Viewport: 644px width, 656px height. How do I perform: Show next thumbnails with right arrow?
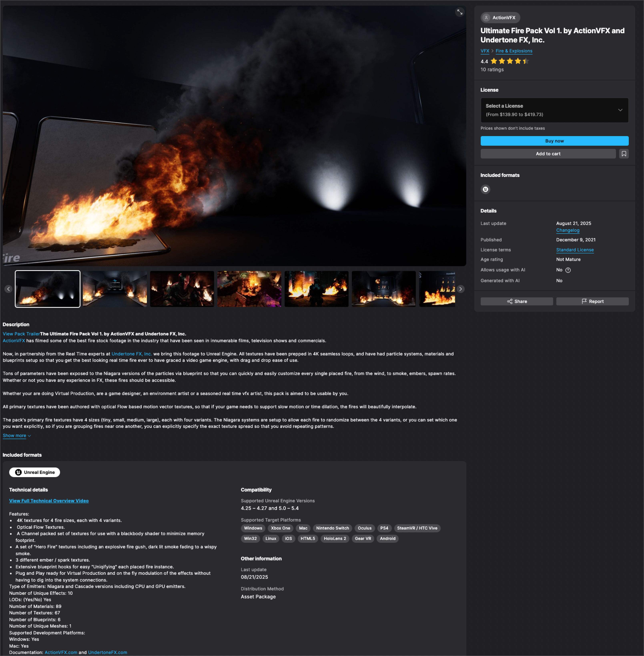(x=460, y=289)
